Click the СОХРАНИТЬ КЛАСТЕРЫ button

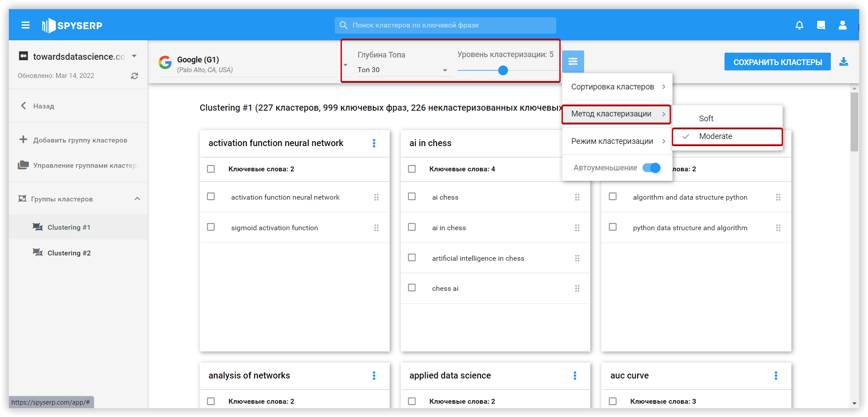pos(777,62)
